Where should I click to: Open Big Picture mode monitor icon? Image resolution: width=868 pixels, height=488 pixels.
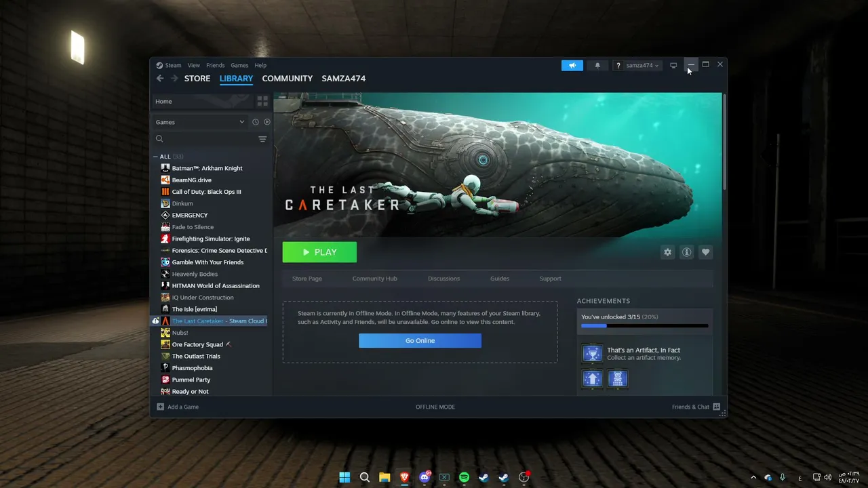673,65
